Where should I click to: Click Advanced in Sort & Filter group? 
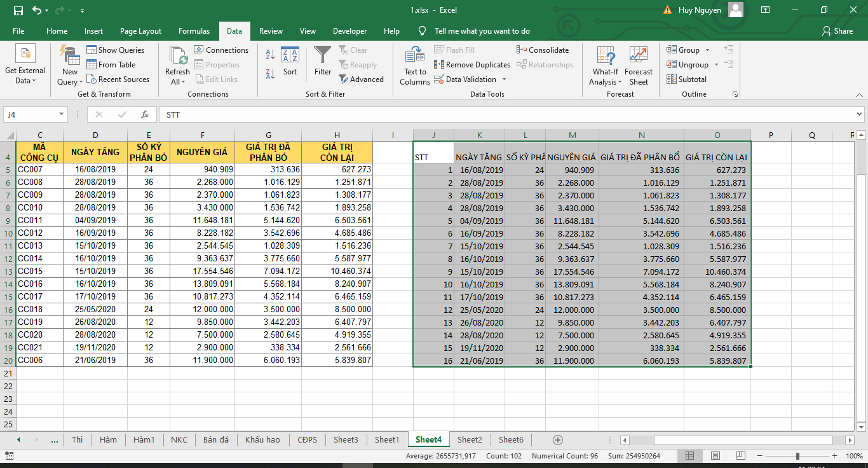click(x=361, y=79)
